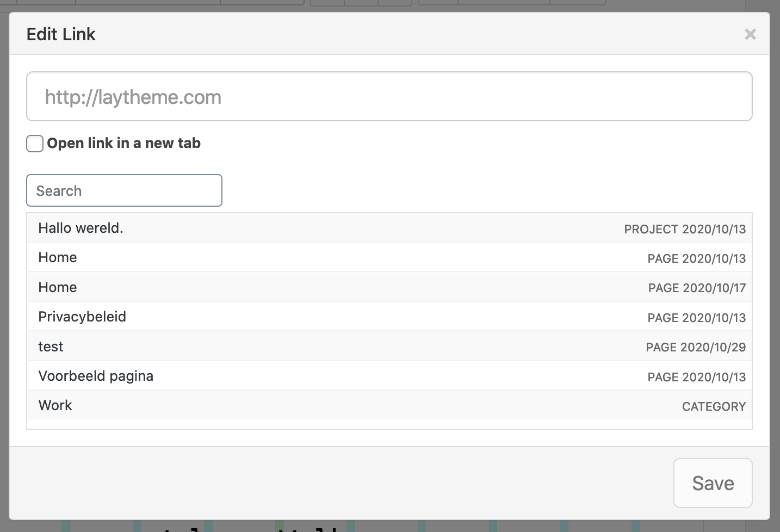Pick the "test" page entry
Viewport: 780px width, 532px height.
click(x=51, y=347)
